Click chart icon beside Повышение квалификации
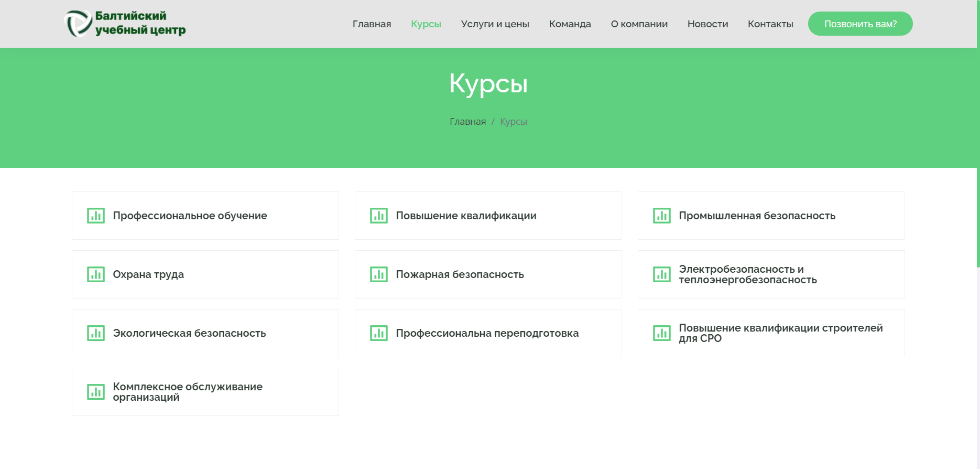The width and height of the screenshot is (980, 469). point(378,216)
